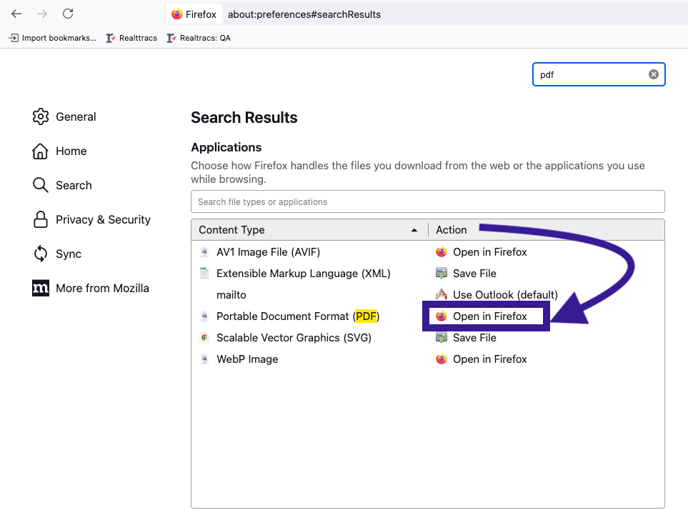The height and width of the screenshot is (510, 688).
Task: Select the WebP Image row
Action: tap(427, 359)
